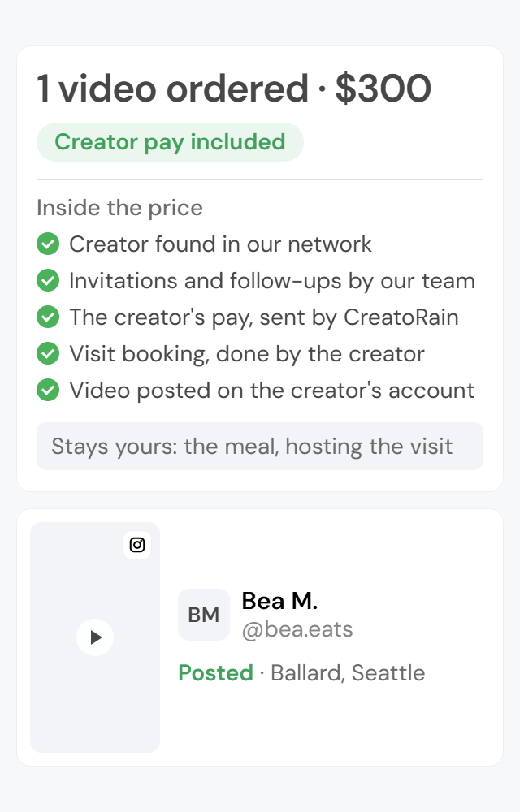Image resolution: width=520 pixels, height=812 pixels.
Task: Click the BM avatar badge
Action: pyautogui.click(x=204, y=615)
